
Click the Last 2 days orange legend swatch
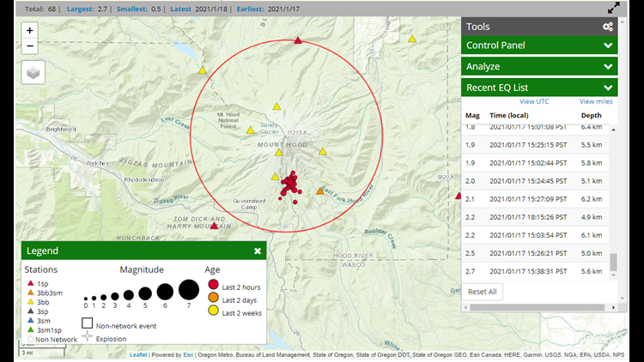click(213, 297)
